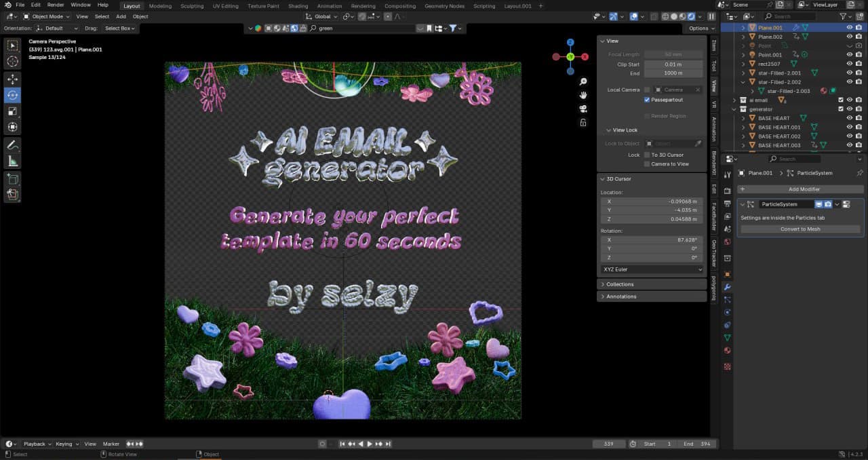Open the Output properties tab

pos(727,203)
